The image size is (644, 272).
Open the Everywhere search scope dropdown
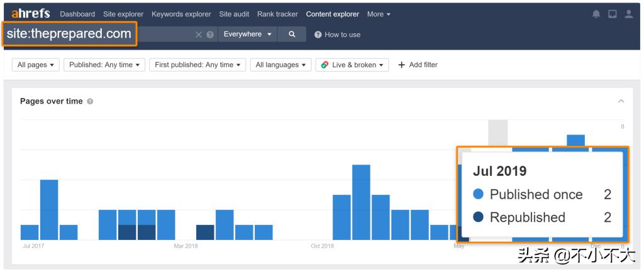(x=248, y=34)
